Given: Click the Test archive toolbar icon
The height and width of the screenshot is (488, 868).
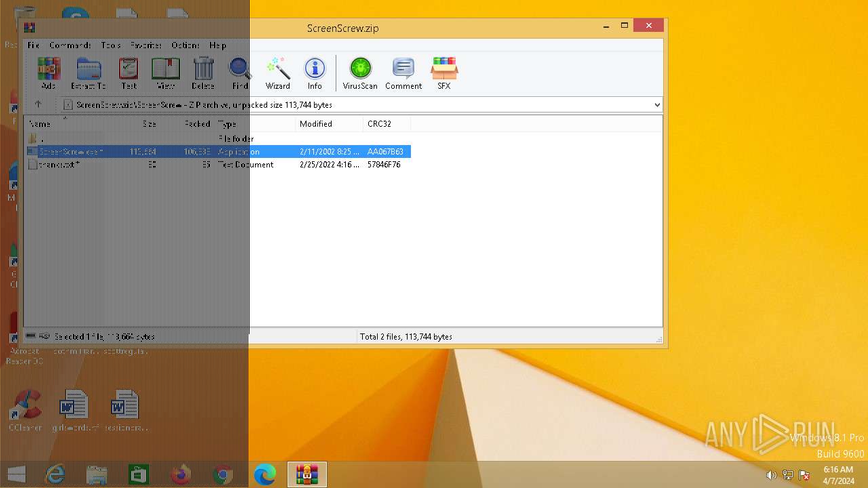Looking at the screenshot, I should coord(128,73).
